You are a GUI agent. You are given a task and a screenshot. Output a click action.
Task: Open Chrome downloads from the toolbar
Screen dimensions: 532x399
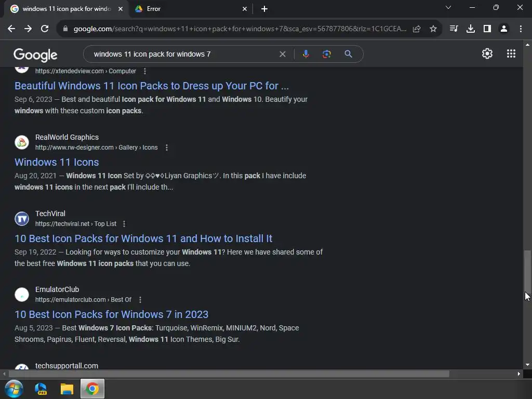(471, 29)
